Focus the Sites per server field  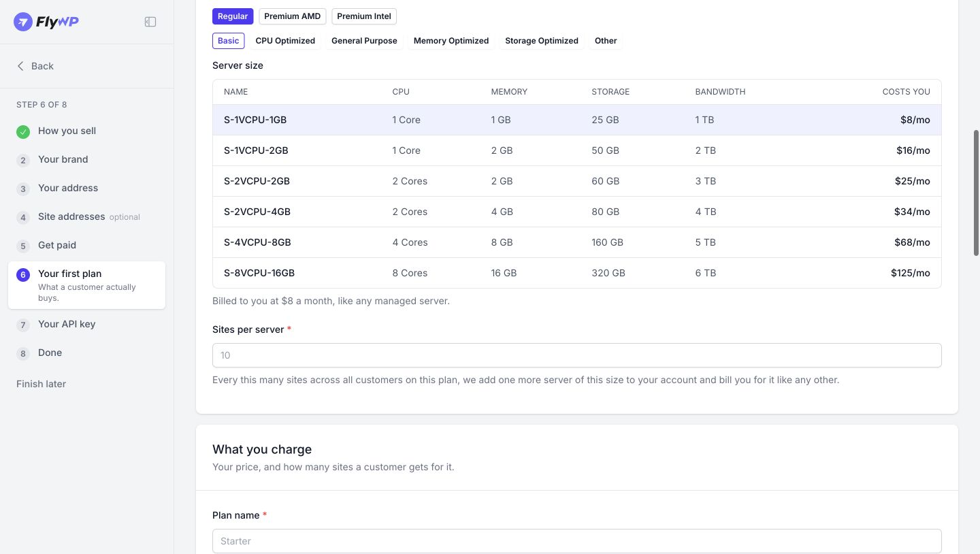(577, 355)
